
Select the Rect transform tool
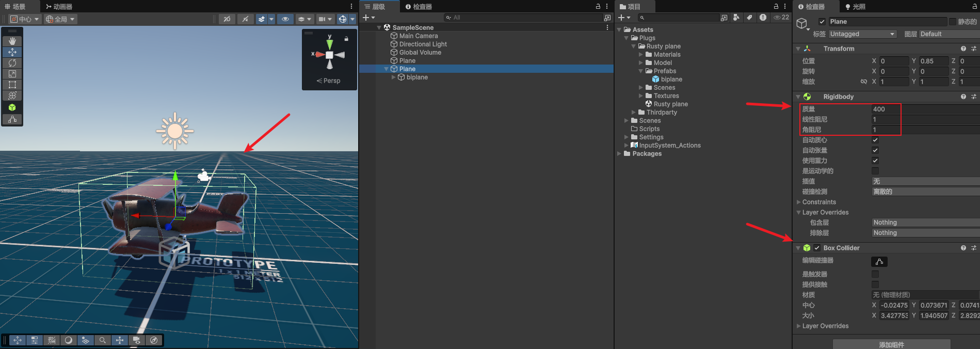12,84
